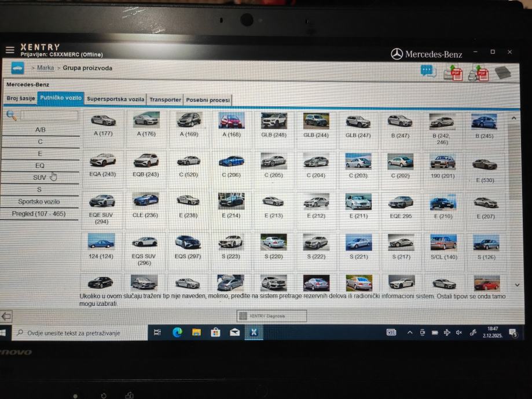Open the XENTRY hamburger menu

click(10, 50)
